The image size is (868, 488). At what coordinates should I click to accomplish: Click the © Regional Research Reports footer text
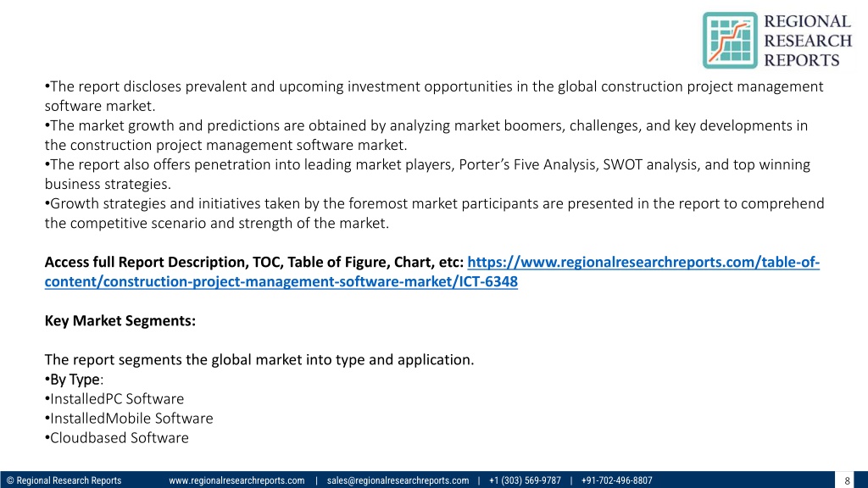(64, 480)
